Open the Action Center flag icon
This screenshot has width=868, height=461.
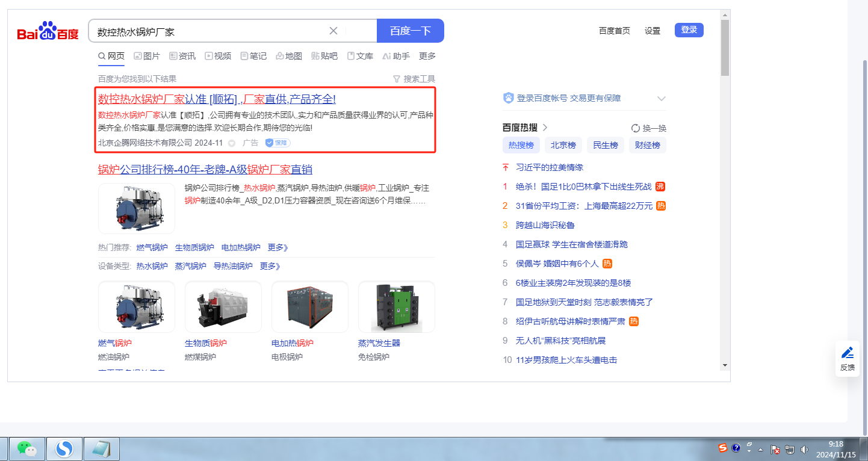[776, 449]
